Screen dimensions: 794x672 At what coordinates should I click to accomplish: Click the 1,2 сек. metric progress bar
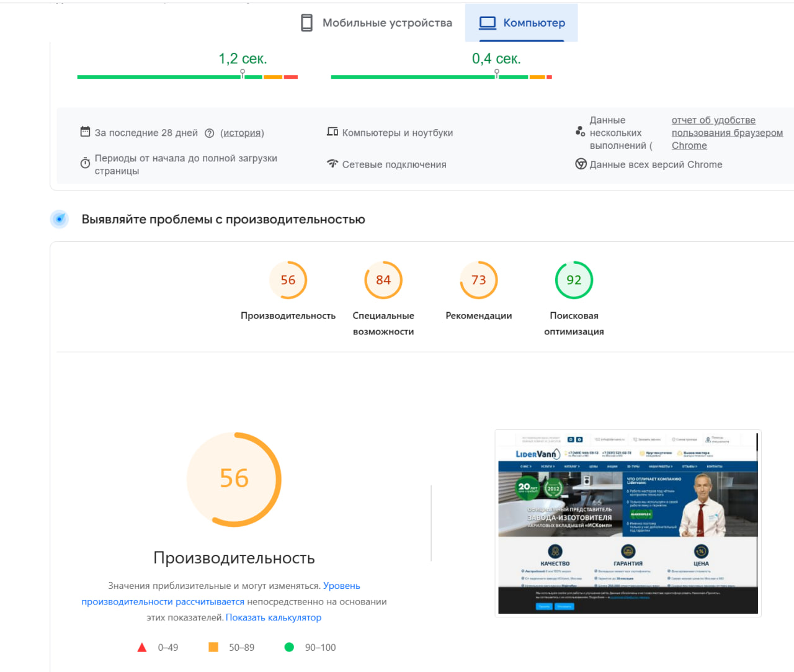pos(187,77)
